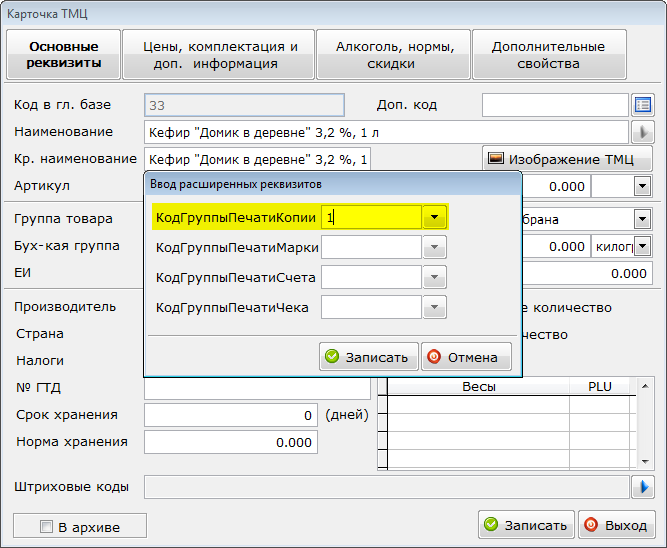This screenshot has width=667, height=548.
Task: Toggle the В архиве checkbox
Action: coord(46,526)
